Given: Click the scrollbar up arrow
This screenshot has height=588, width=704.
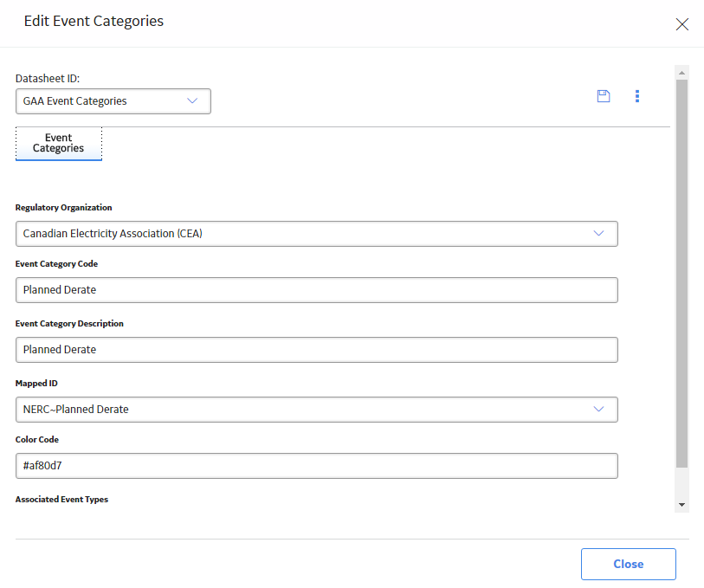Looking at the screenshot, I should tap(681, 73).
